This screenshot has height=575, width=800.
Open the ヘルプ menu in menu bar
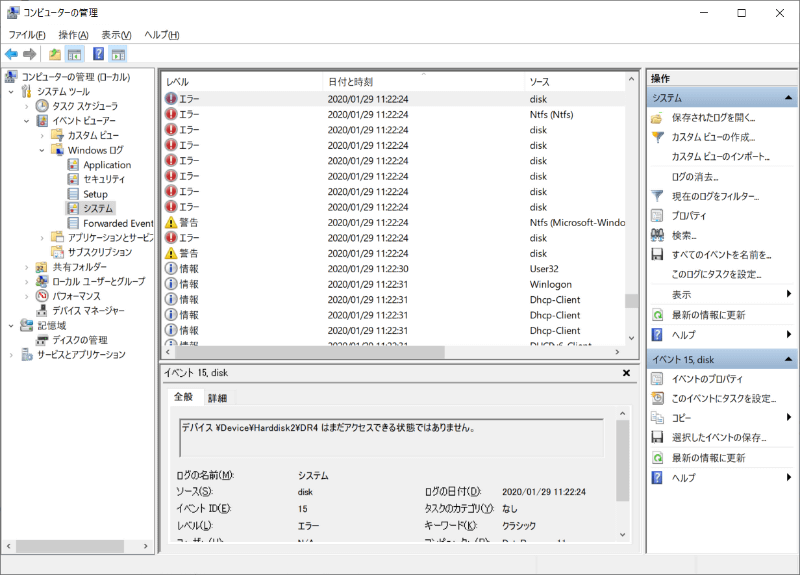pyautogui.click(x=161, y=35)
